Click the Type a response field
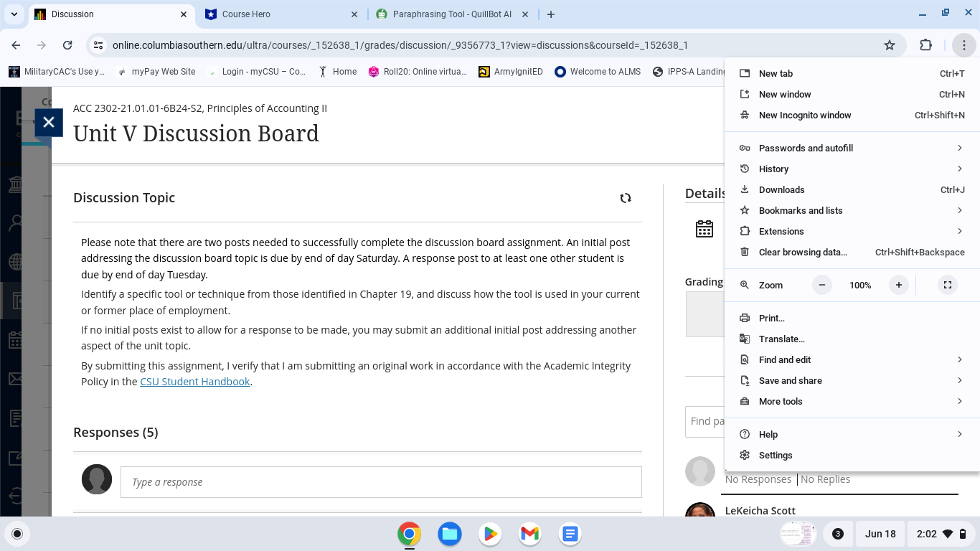 381,481
